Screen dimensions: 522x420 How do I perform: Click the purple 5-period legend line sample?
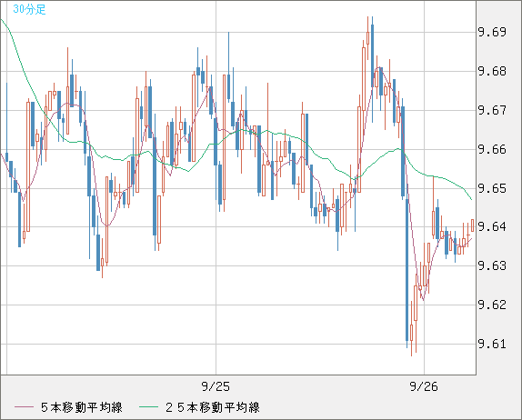coord(24,407)
